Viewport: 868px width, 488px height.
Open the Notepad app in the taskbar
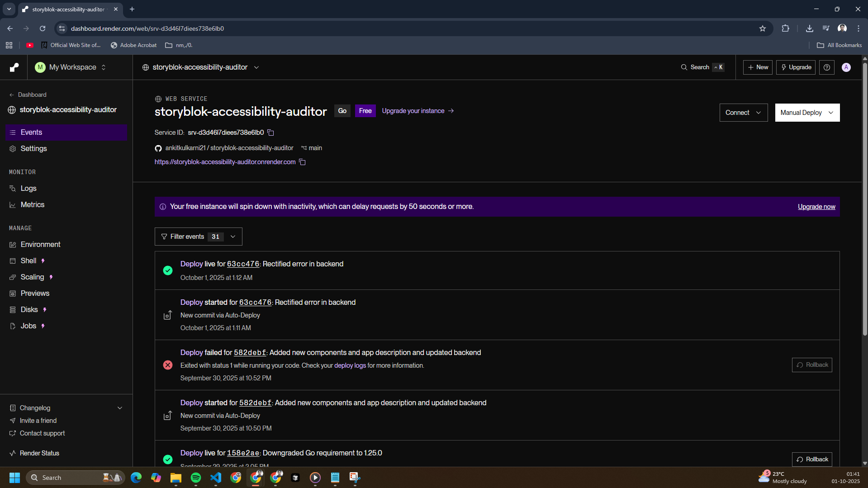[335, 478]
